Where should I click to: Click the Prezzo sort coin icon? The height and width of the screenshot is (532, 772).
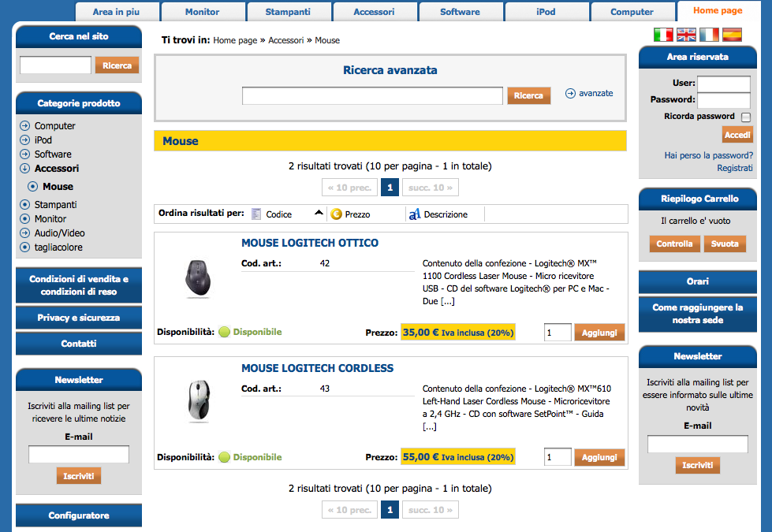[336, 214]
